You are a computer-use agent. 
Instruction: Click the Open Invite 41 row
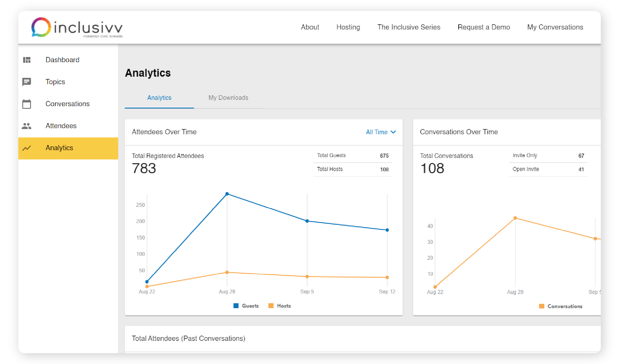tap(548, 170)
